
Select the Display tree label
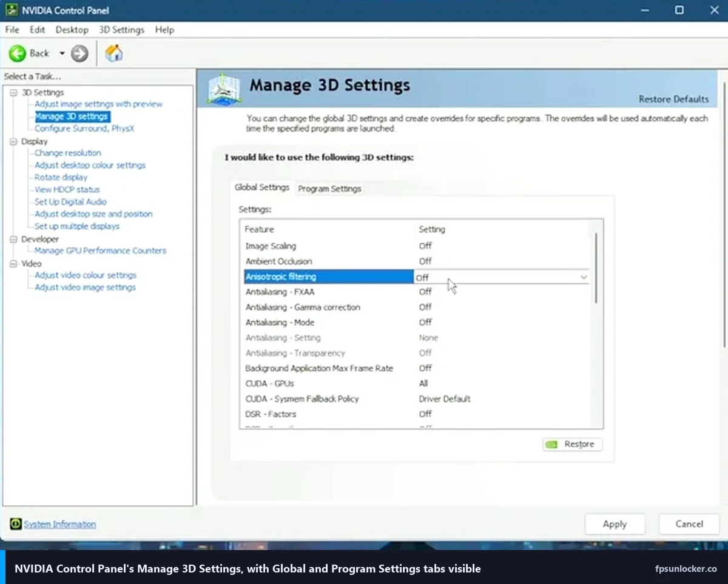pos(34,141)
